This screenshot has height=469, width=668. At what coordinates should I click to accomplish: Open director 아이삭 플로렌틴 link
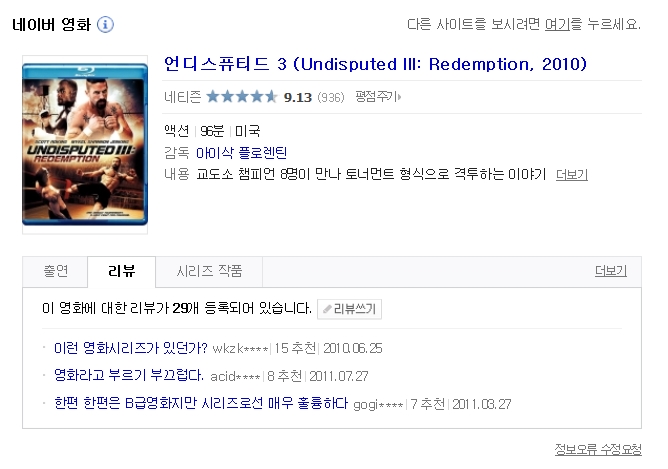pos(241,152)
